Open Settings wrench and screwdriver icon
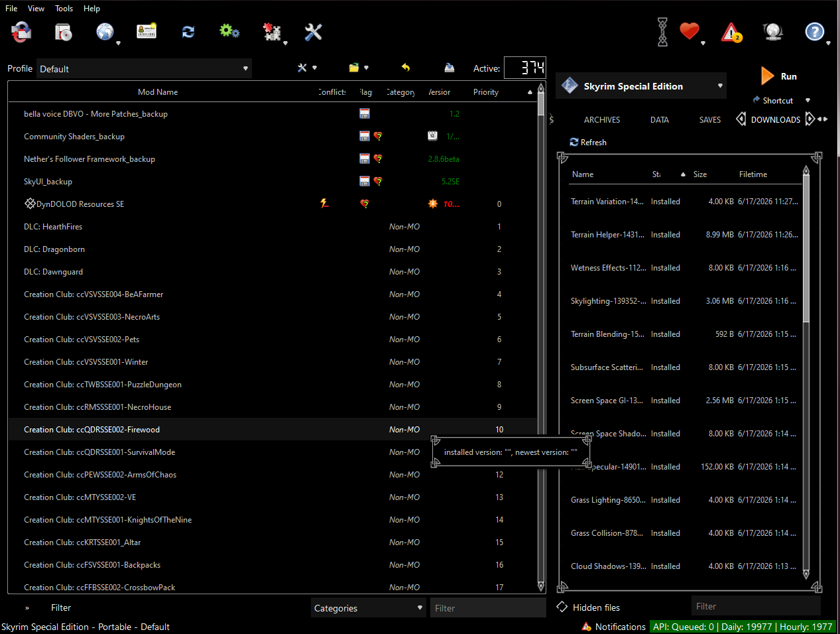Screen dimensions: 840x634 313,32
